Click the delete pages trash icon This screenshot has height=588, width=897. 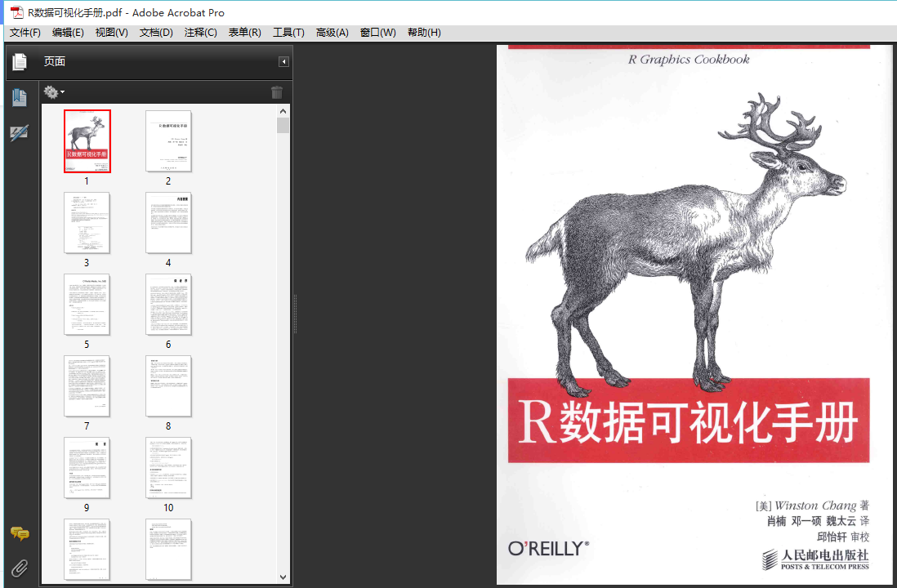pyautogui.click(x=277, y=91)
